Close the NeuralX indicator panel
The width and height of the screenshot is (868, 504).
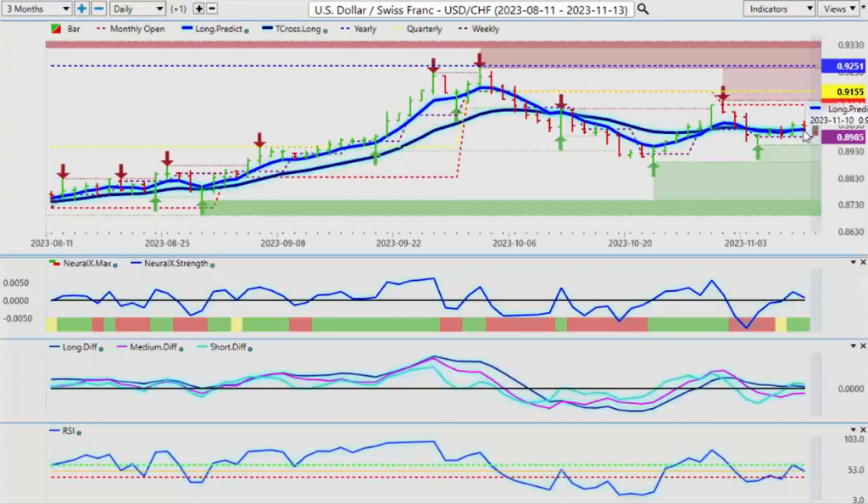(x=862, y=262)
